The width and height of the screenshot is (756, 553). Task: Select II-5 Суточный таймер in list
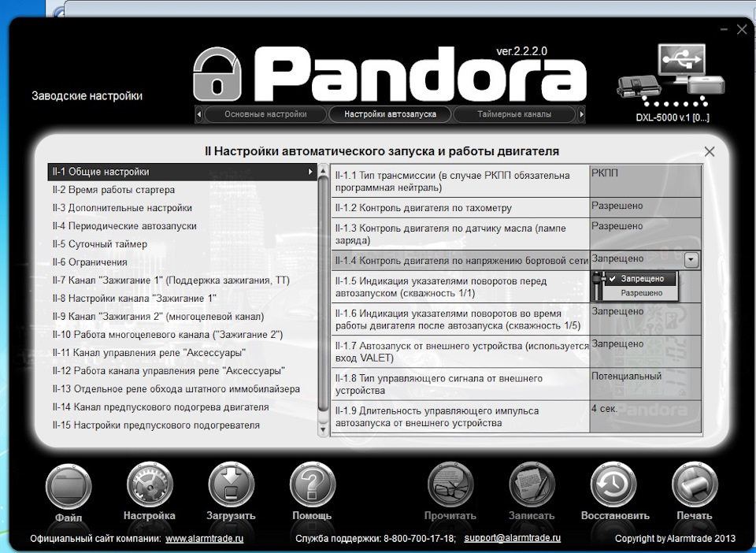(x=100, y=244)
